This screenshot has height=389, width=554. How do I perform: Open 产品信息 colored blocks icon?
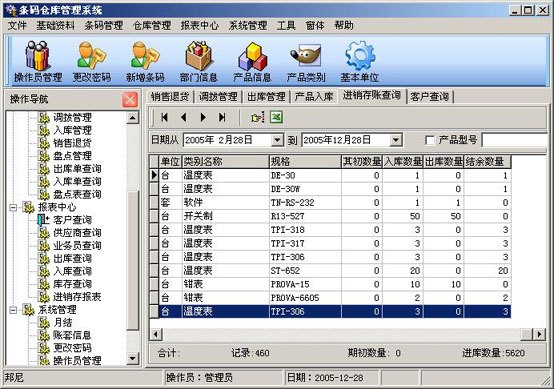click(252, 61)
